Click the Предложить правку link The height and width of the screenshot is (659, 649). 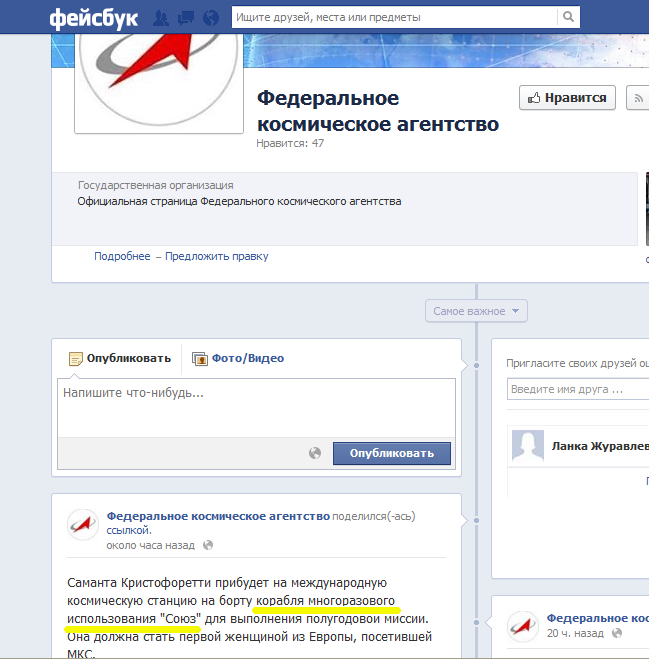point(216,256)
